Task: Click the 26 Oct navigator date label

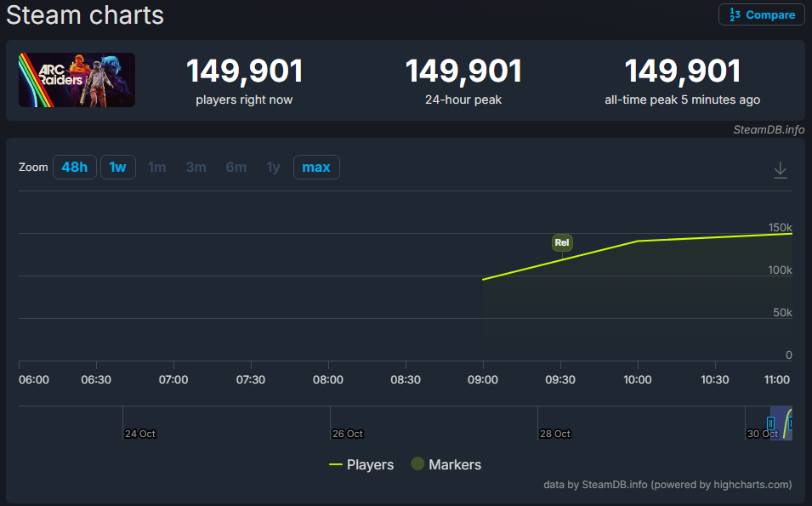Action: pos(348,434)
